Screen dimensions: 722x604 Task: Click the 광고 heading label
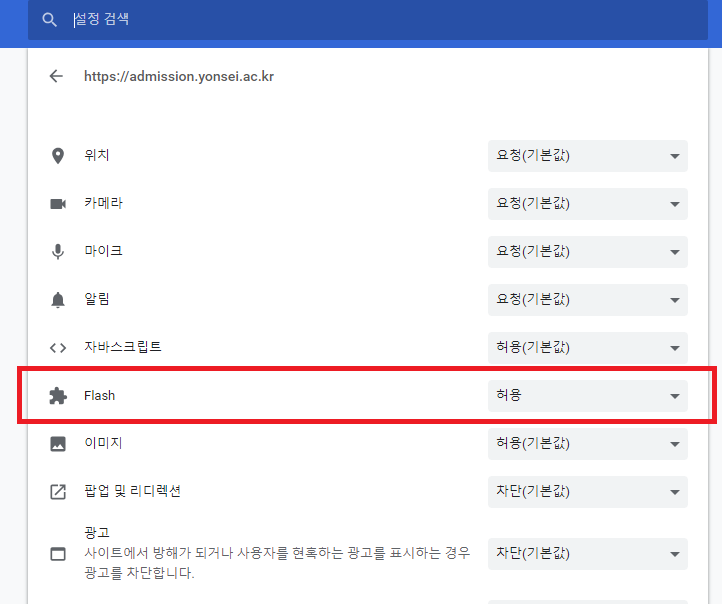pyautogui.click(x=97, y=533)
